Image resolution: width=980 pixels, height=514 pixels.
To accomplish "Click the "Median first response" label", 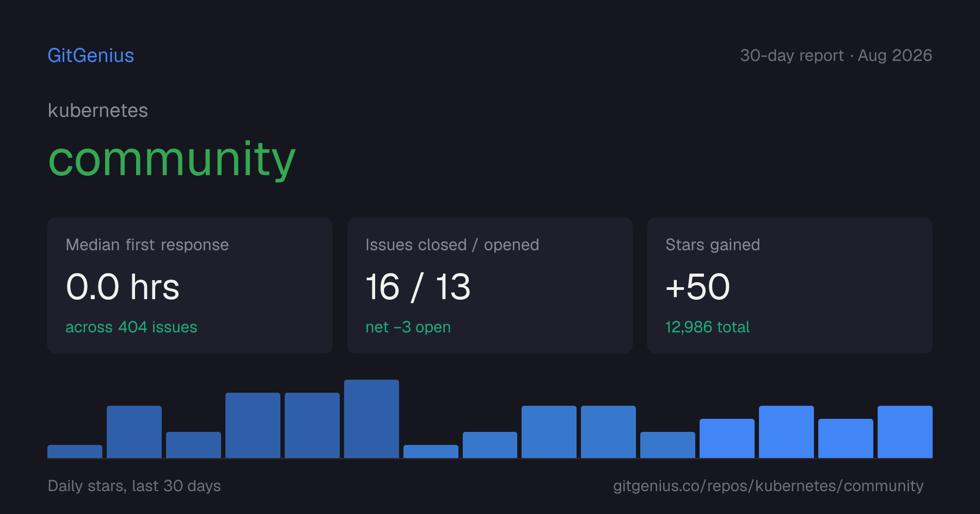I will tap(147, 245).
